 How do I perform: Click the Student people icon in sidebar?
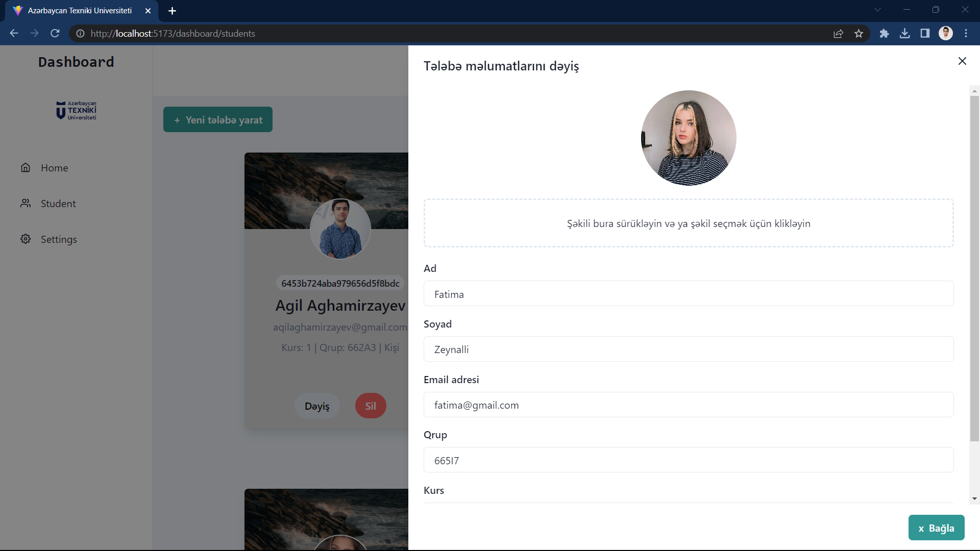tap(26, 204)
